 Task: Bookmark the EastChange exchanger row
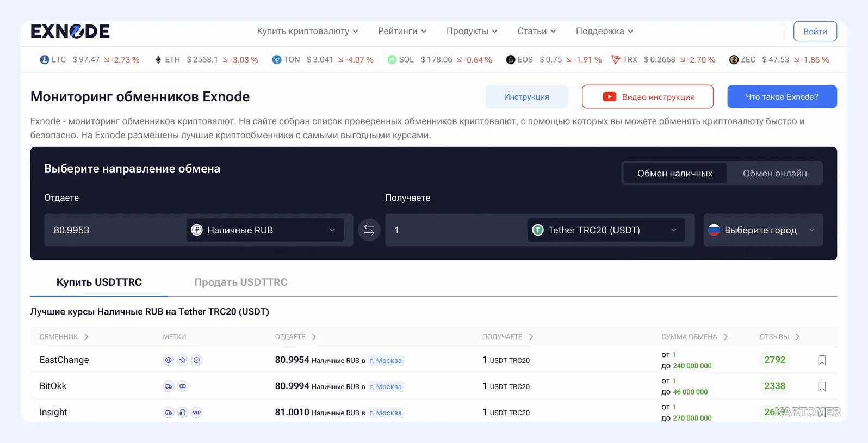tap(822, 360)
